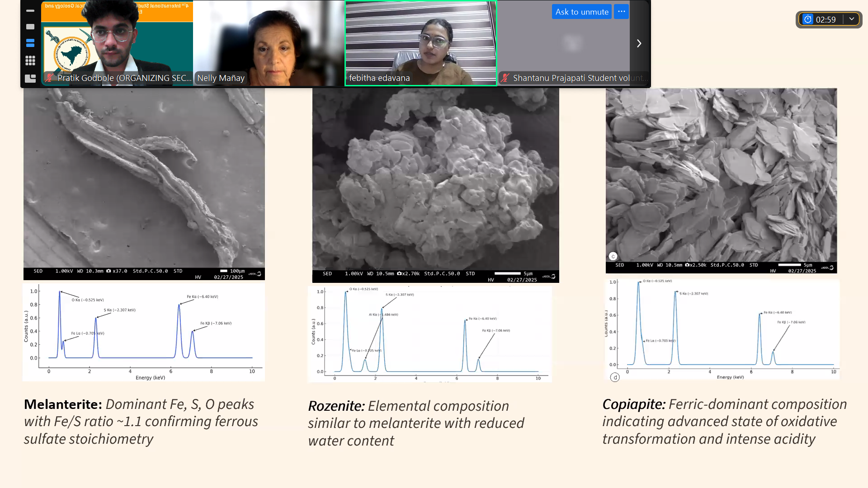868x488 pixels.
Task: Click Shantanu Prajapati's muted microphone icon
Action: (505, 78)
